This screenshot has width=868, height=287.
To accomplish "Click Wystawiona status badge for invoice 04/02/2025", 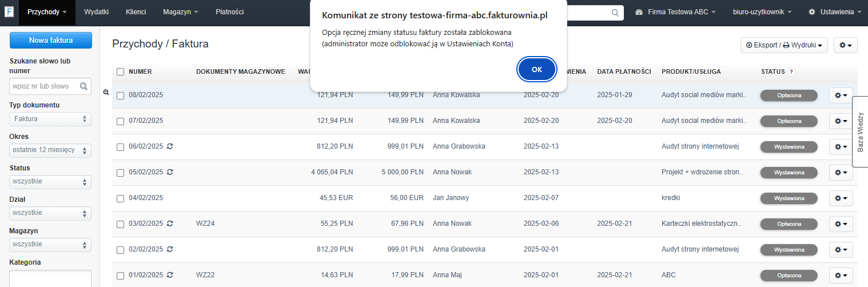I will click(x=789, y=198).
